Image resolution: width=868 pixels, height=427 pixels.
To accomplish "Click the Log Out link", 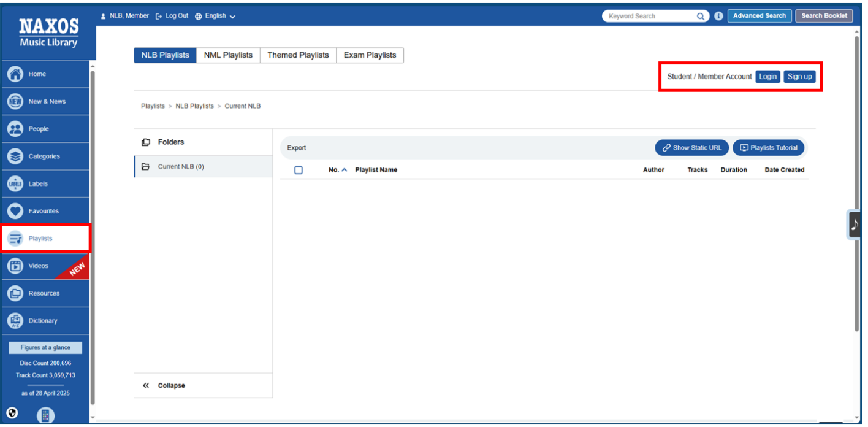I will coord(172,16).
